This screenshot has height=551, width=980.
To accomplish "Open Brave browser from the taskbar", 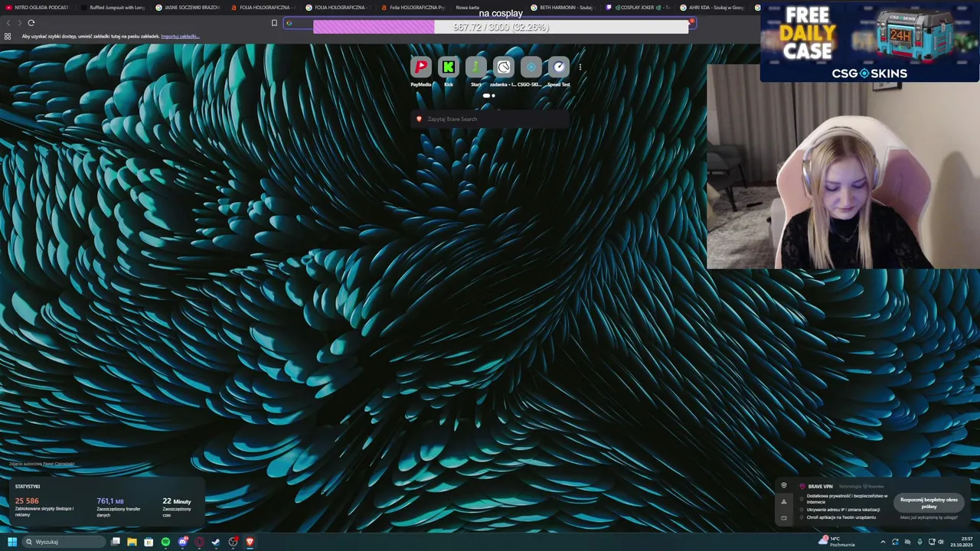I will coord(250,542).
